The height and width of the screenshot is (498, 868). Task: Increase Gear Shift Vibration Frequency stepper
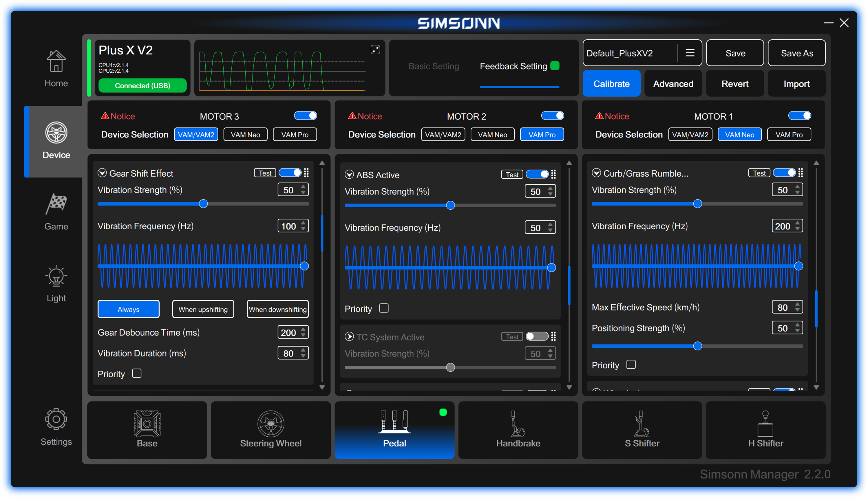pos(303,223)
